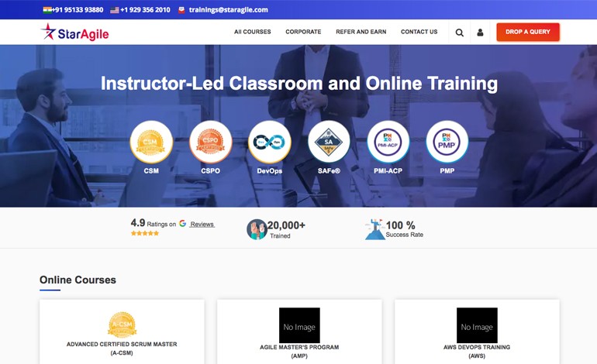Go to Contact Us

pos(419,32)
